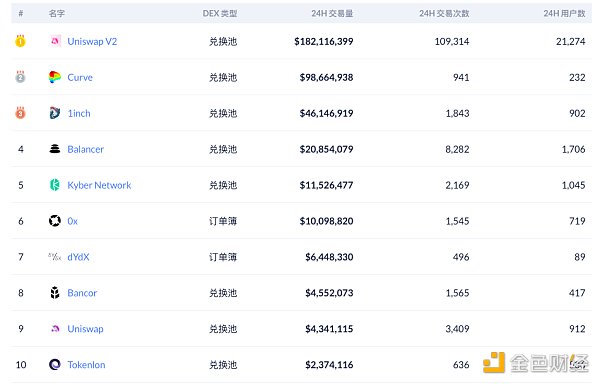The width and height of the screenshot is (600, 384).
Task: Open the dYdX link
Action: (x=78, y=257)
